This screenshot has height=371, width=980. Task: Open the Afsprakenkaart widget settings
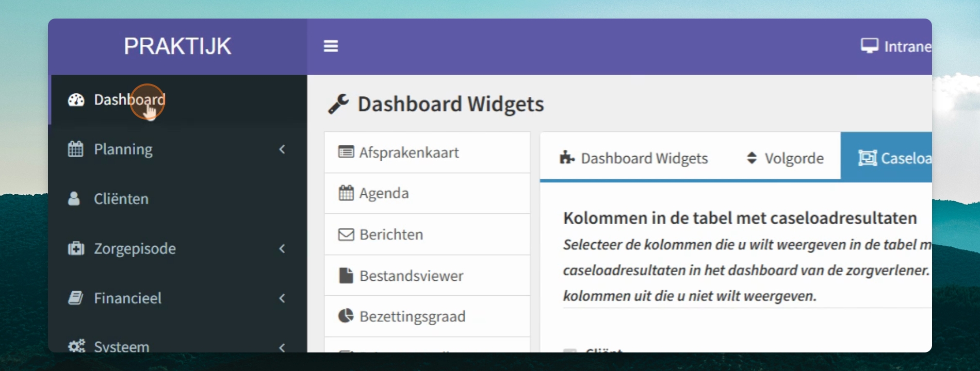(427, 153)
